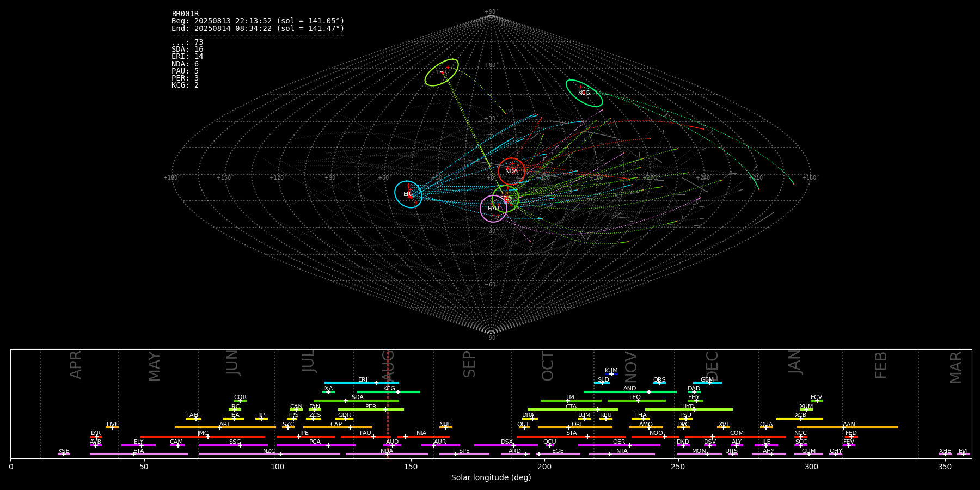980x490 pixels.
Task: Select the End: 20250814 08:34:22 line
Action: coord(258,28)
